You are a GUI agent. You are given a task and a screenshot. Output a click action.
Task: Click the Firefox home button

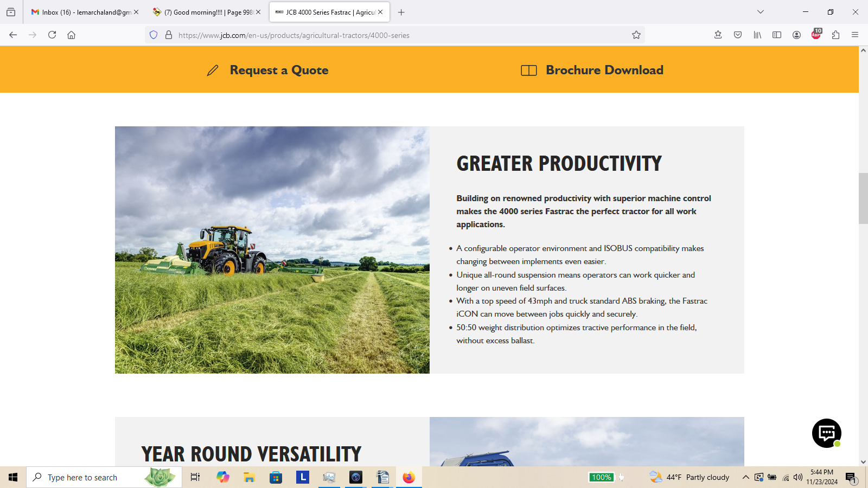point(71,35)
